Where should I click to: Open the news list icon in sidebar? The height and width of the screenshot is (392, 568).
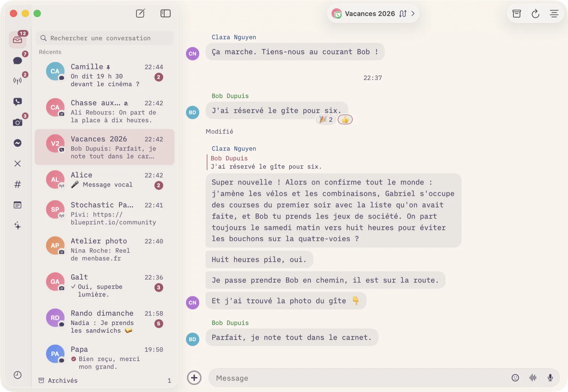(17, 205)
